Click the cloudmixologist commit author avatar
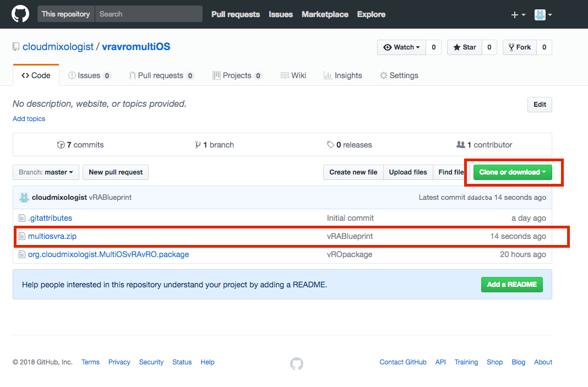This screenshot has height=387, width=588. [x=24, y=197]
